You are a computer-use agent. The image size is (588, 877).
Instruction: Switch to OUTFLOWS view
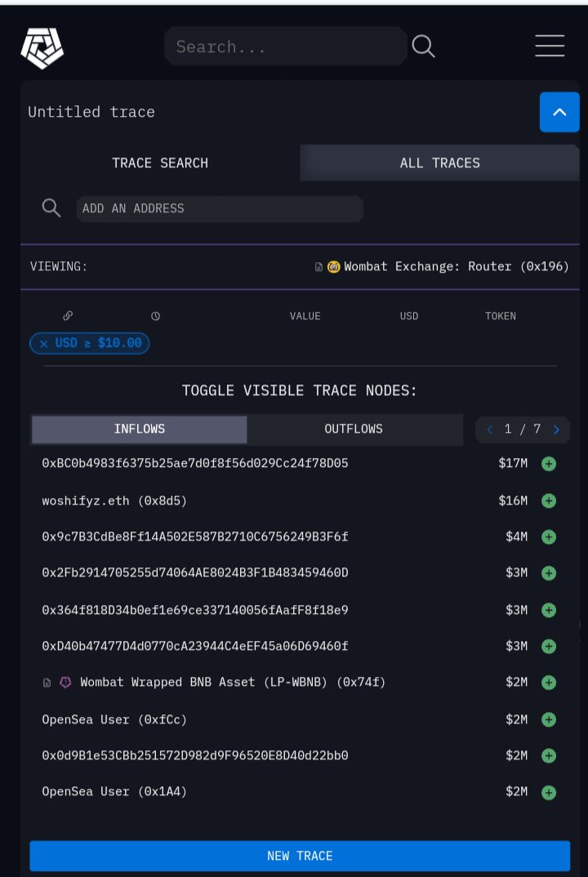353,429
